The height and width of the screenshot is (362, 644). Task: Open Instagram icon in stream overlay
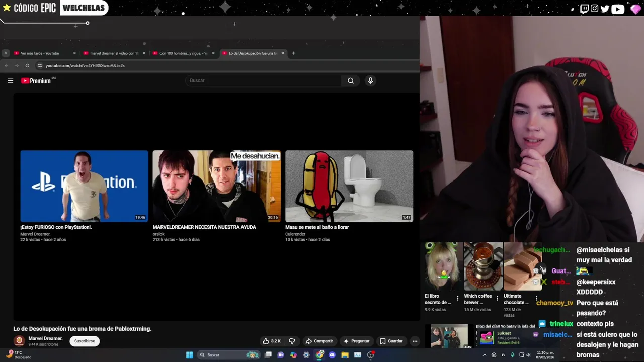(x=595, y=9)
